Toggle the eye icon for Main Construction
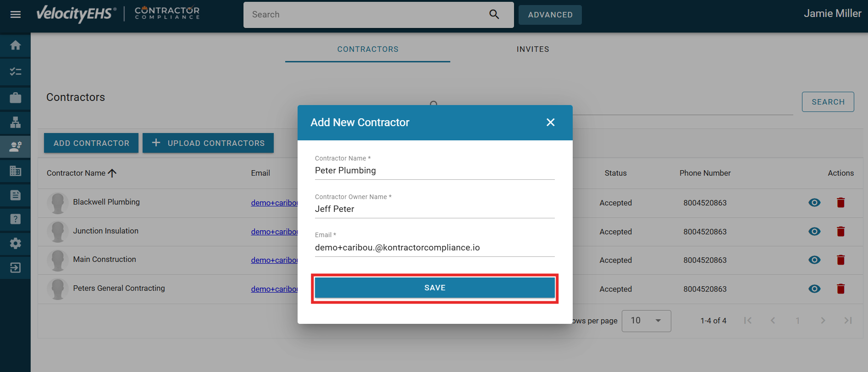The image size is (868, 372). 814,260
